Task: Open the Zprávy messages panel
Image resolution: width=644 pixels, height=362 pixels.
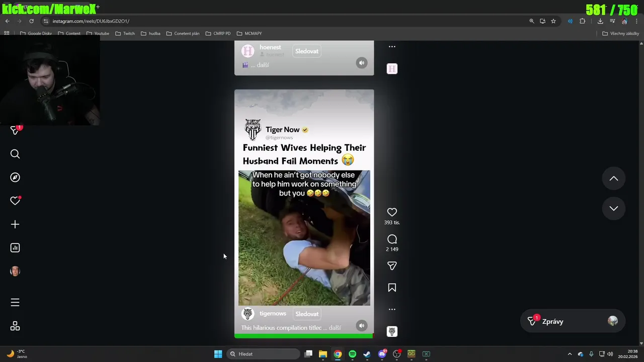Action: (573, 322)
